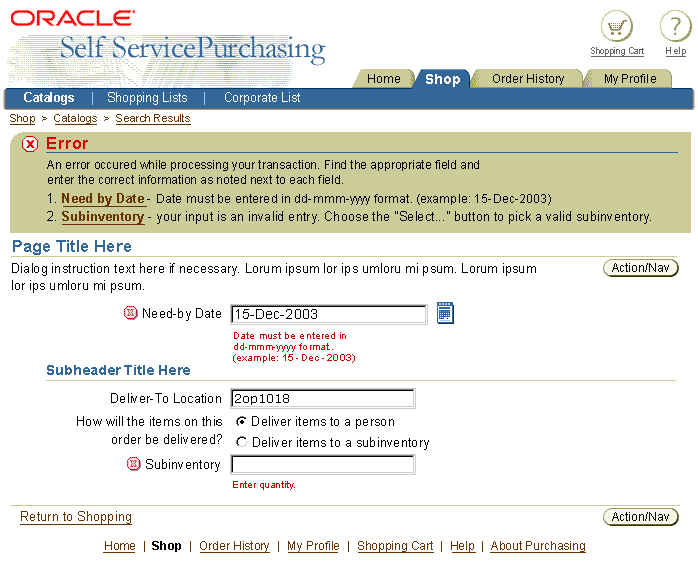The height and width of the screenshot is (562, 698).
Task: Open the Order History tab
Action: tap(528, 79)
